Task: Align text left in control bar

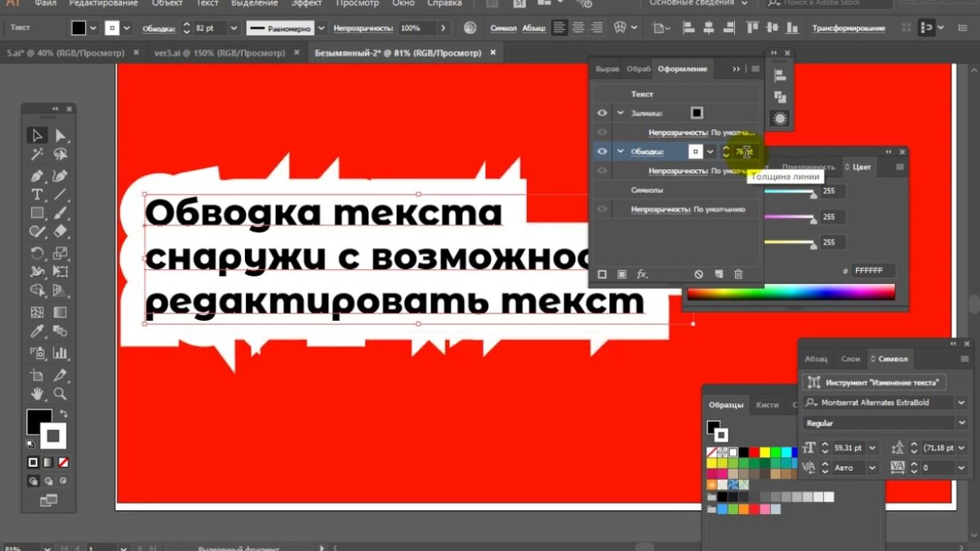Action: click(x=559, y=28)
